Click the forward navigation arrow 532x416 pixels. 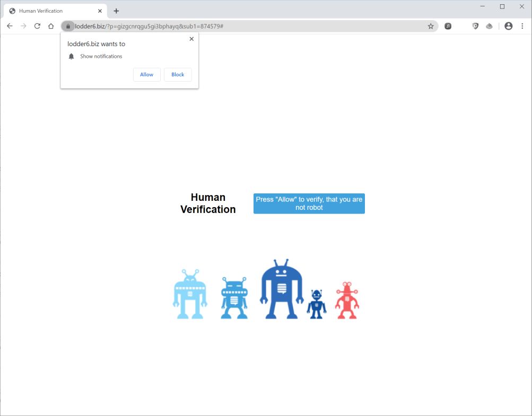(23, 26)
